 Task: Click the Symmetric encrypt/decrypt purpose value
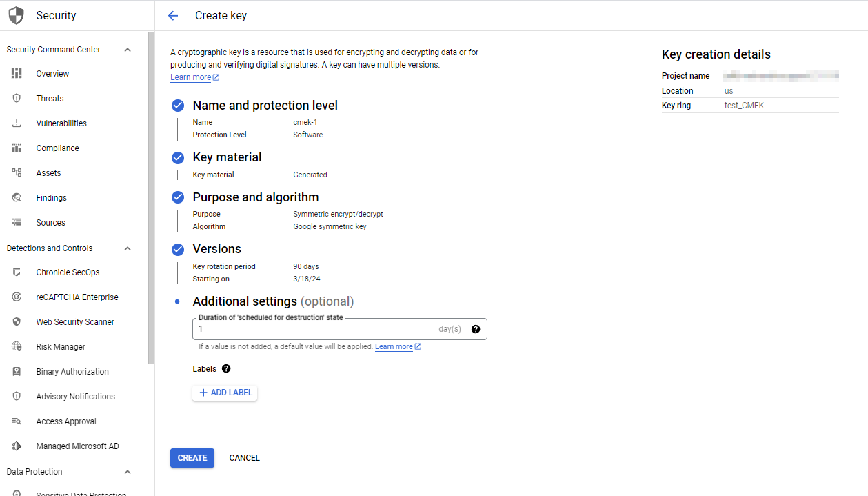[338, 214]
